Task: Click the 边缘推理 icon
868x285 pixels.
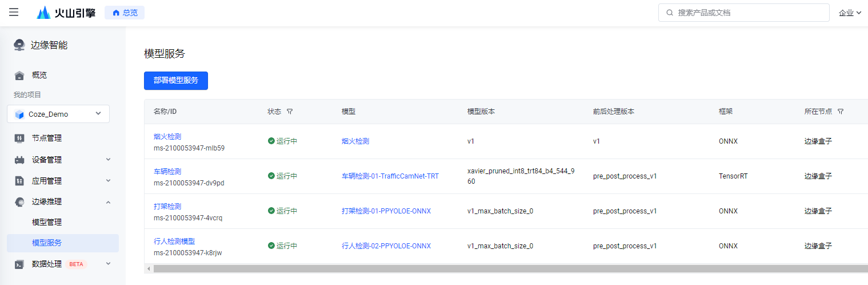Action: 19,201
